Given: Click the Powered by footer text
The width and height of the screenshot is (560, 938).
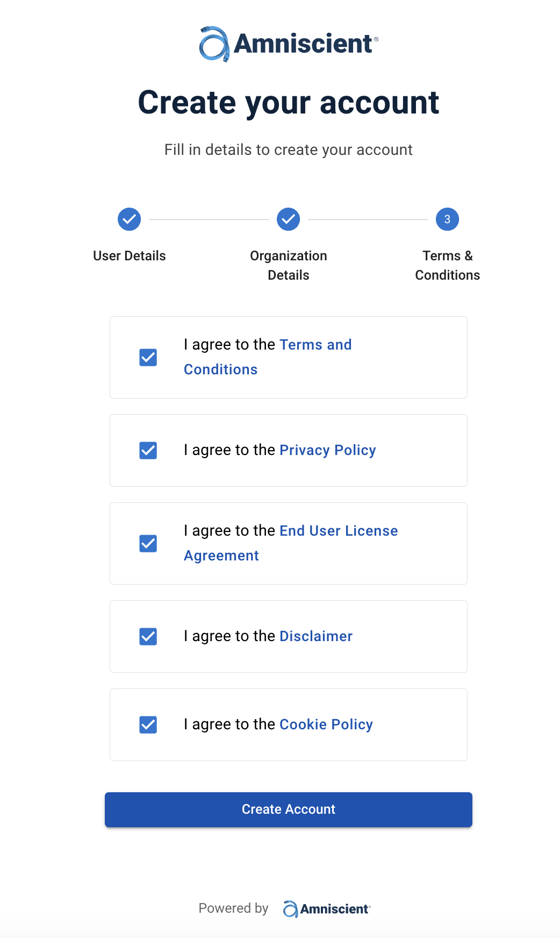Looking at the screenshot, I should point(233,908).
